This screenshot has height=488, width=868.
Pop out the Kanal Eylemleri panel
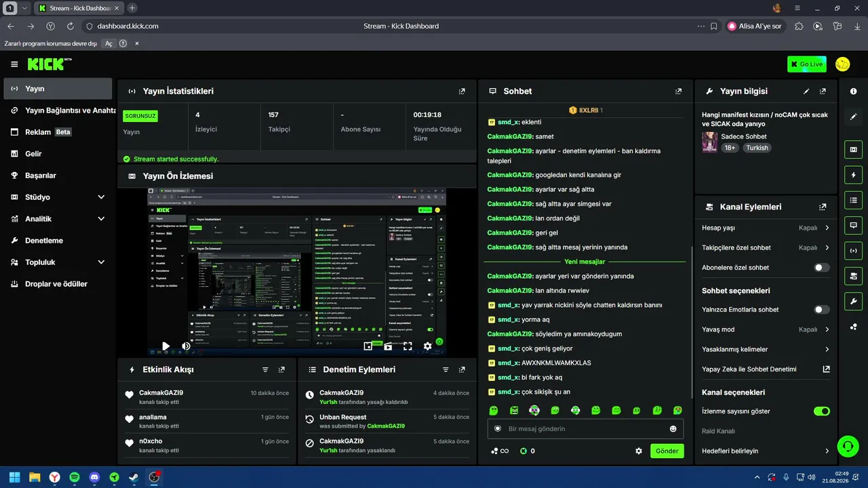[823, 207]
